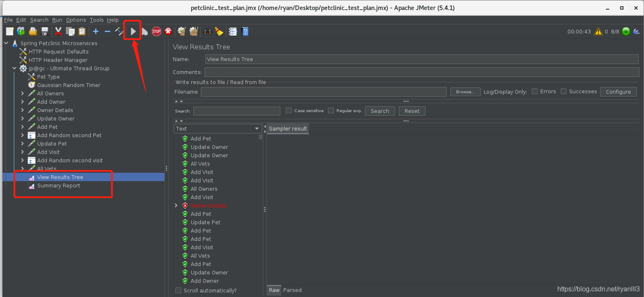Click the green running status indicator
The width and height of the screenshot is (644, 297).
tap(626, 31)
